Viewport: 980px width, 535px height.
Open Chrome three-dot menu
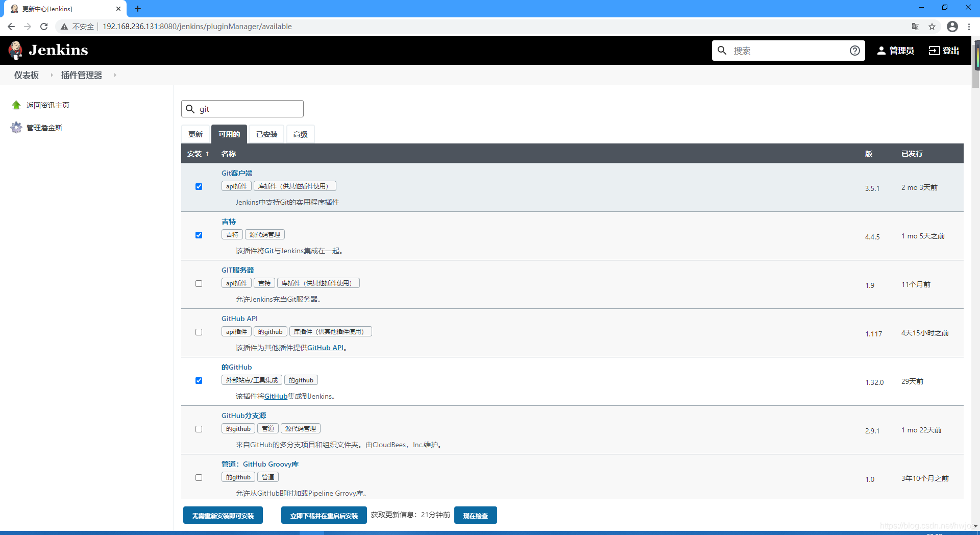click(x=969, y=27)
